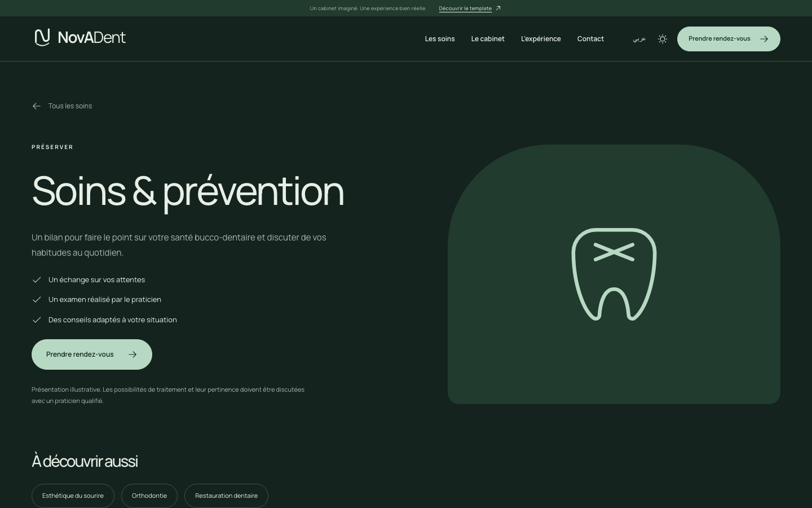
Task: Click the Présentation illustrative disclaimer text
Action: (168, 395)
